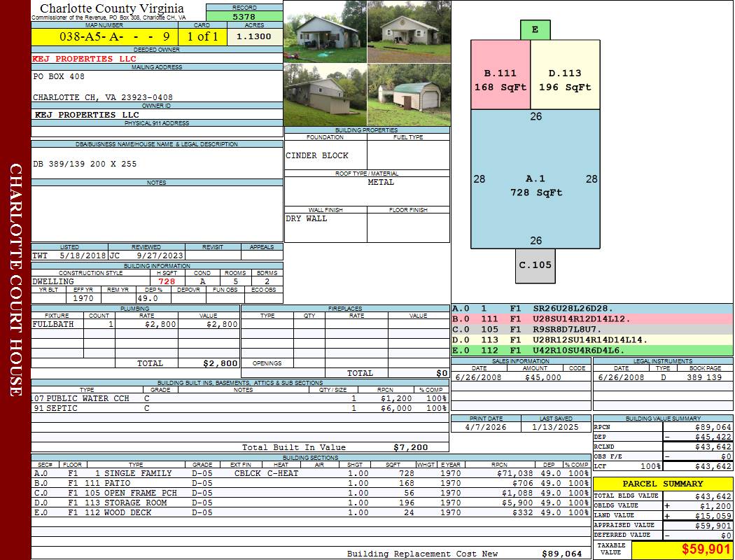Screen dimensions: 735x560
Task: Open the top-left white house front photo
Action: (325, 32)
